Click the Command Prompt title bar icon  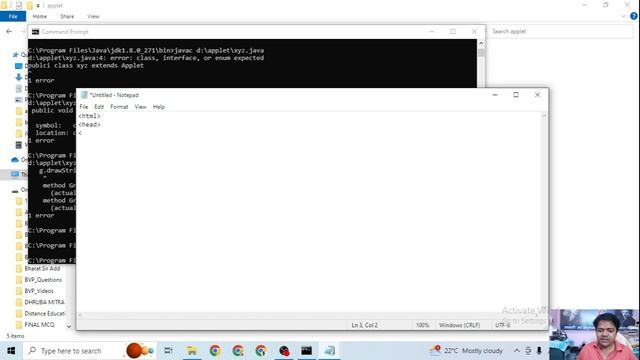[x=36, y=31]
